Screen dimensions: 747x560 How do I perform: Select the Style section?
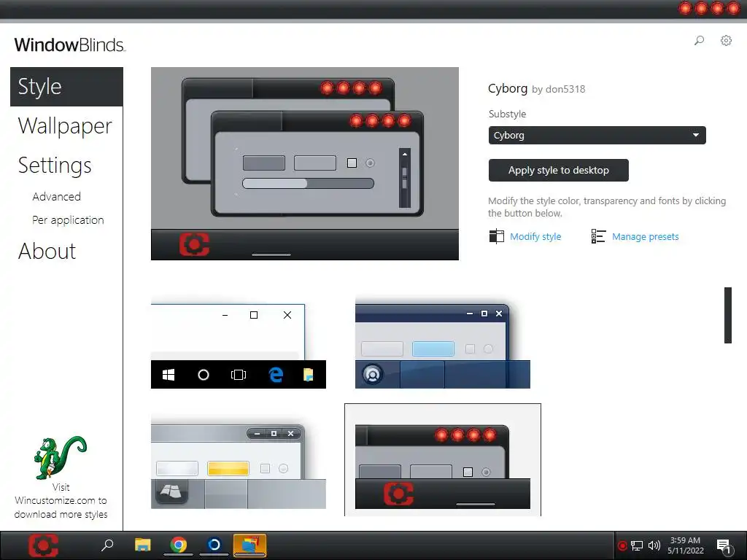point(66,87)
